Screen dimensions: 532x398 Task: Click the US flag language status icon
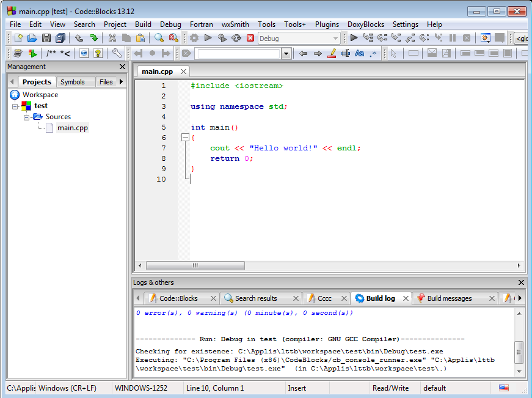pyautogui.click(x=504, y=388)
